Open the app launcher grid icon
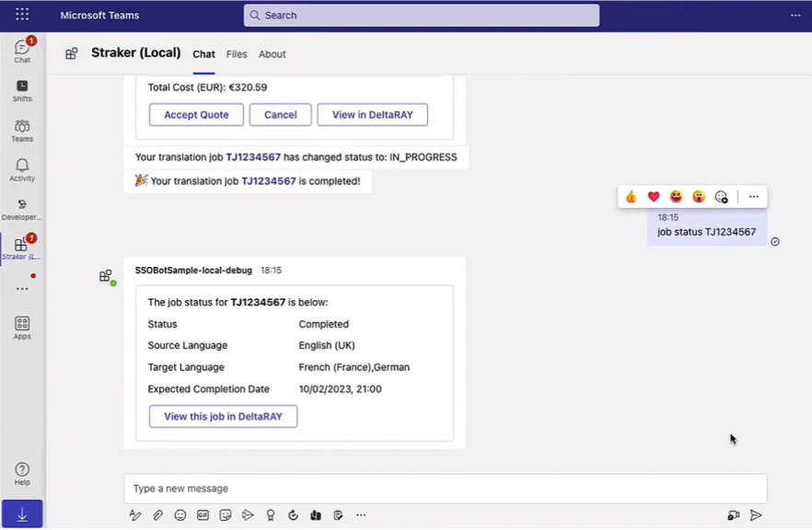Image resolution: width=812 pixels, height=530 pixels. pyautogui.click(x=22, y=15)
